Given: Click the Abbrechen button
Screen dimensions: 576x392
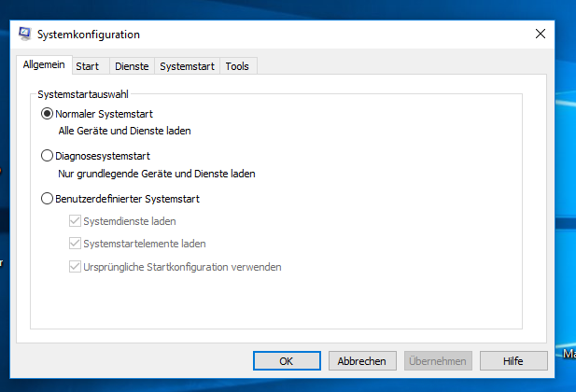Looking at the screenshot, I should (x=362, y=361).
